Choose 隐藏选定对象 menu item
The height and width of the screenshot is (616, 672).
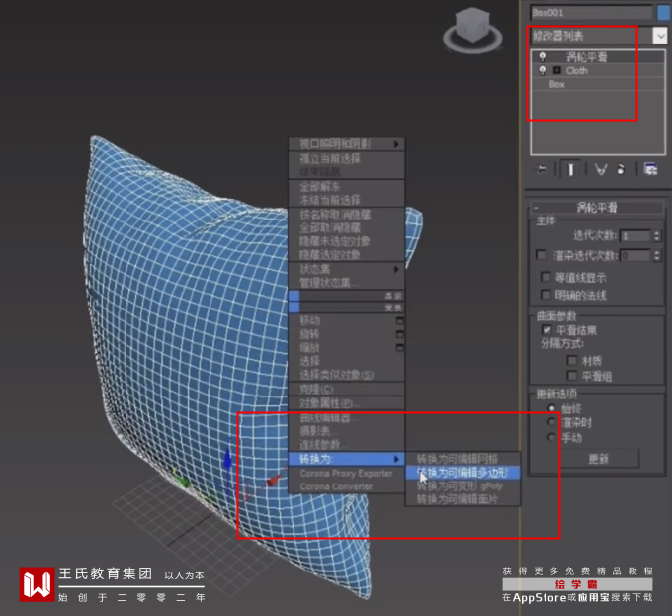[346, 255]
